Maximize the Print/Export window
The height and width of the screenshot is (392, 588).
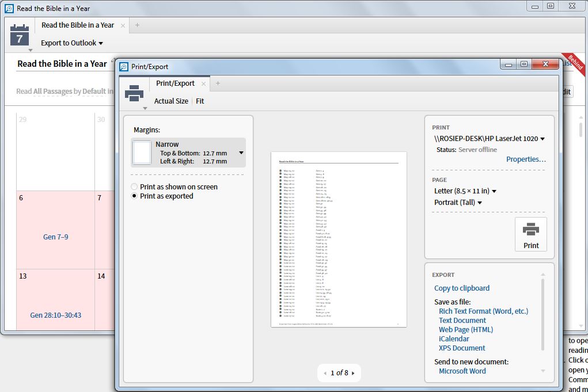(524, 64)
